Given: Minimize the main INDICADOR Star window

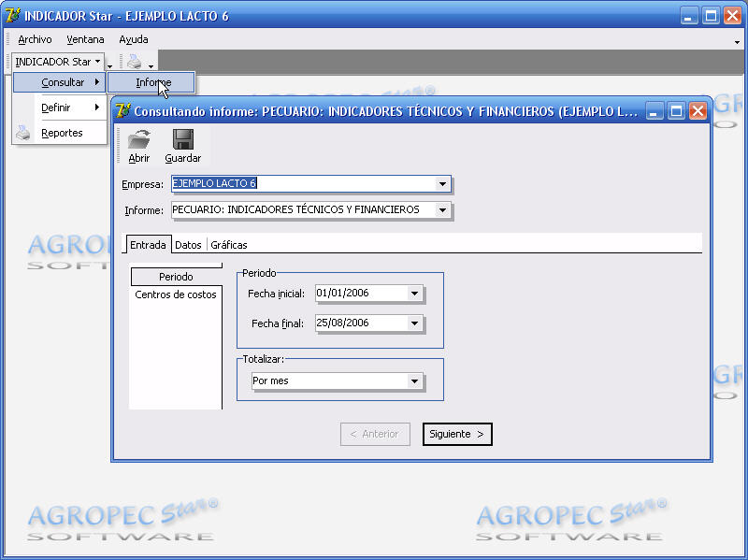Looking at the screenshot, I should click(689, 16).
